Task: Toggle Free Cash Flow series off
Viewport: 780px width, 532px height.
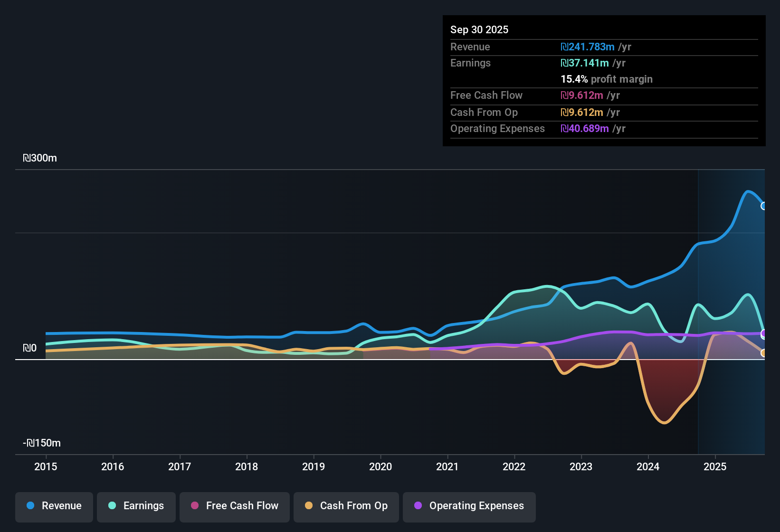Action: tap(234, 506)
